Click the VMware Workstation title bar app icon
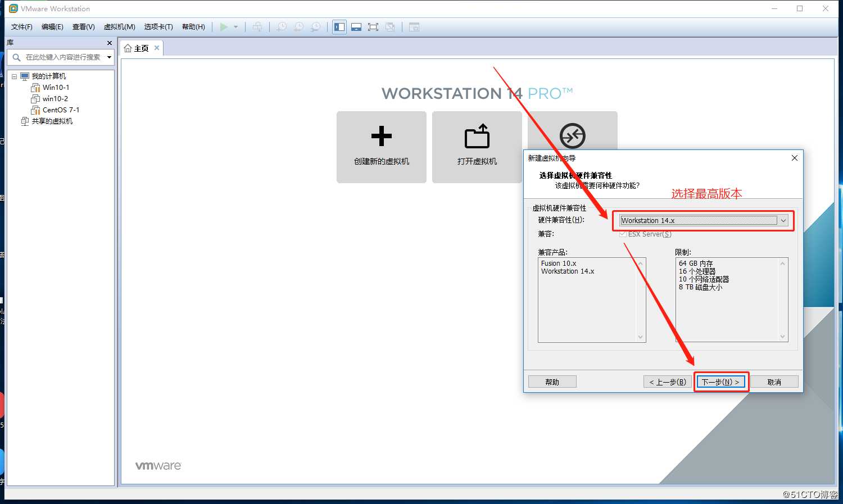Image resolution: width=843 pixels, height=504 pixels. [x=13, y=8]
